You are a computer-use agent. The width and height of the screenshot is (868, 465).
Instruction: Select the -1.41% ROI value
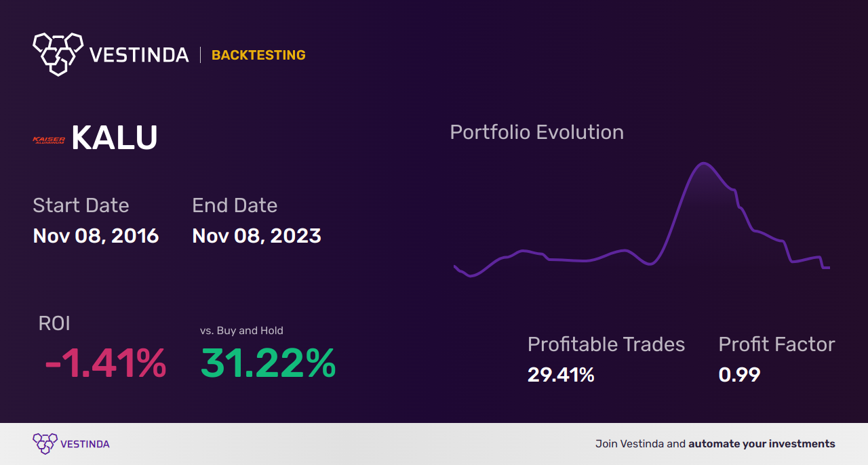[x=105, y=363]
